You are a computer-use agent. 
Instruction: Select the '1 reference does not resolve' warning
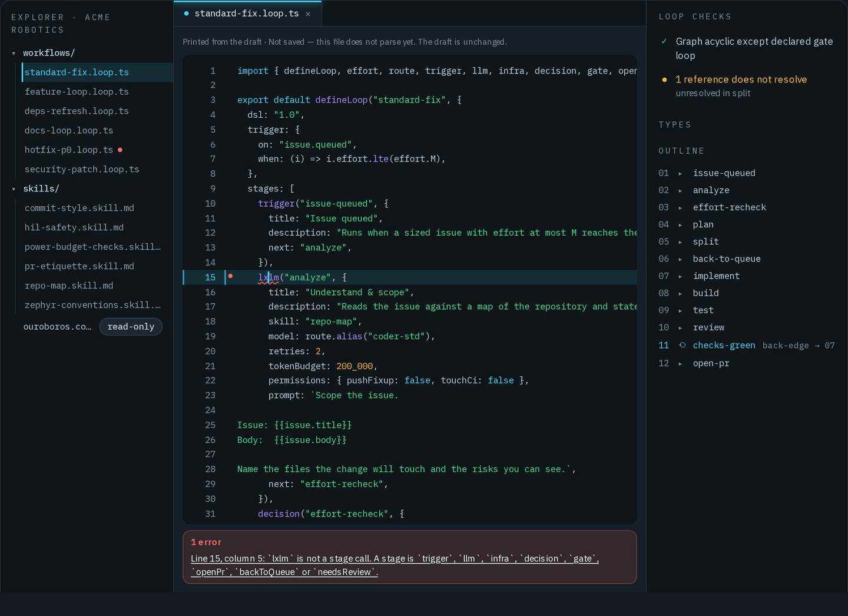tap(741, 80)
